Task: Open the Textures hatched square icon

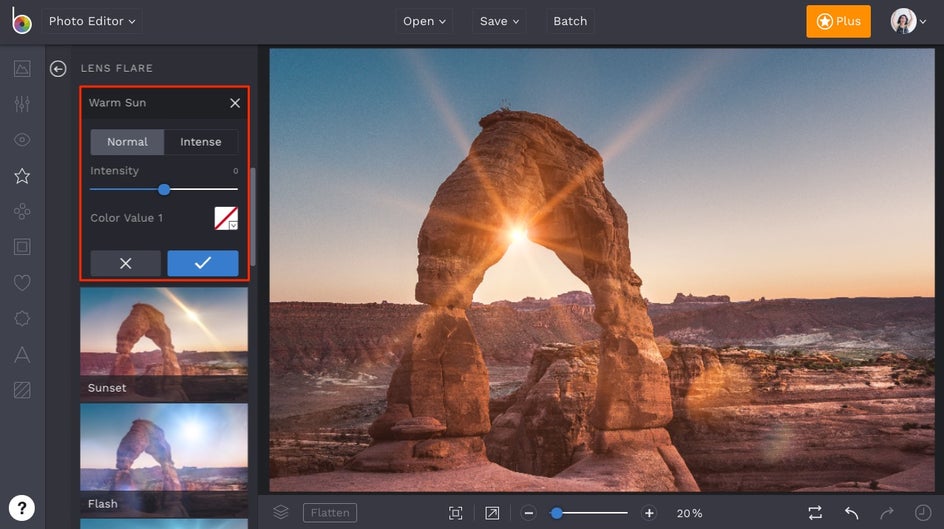Action: [x=22, y=390]
